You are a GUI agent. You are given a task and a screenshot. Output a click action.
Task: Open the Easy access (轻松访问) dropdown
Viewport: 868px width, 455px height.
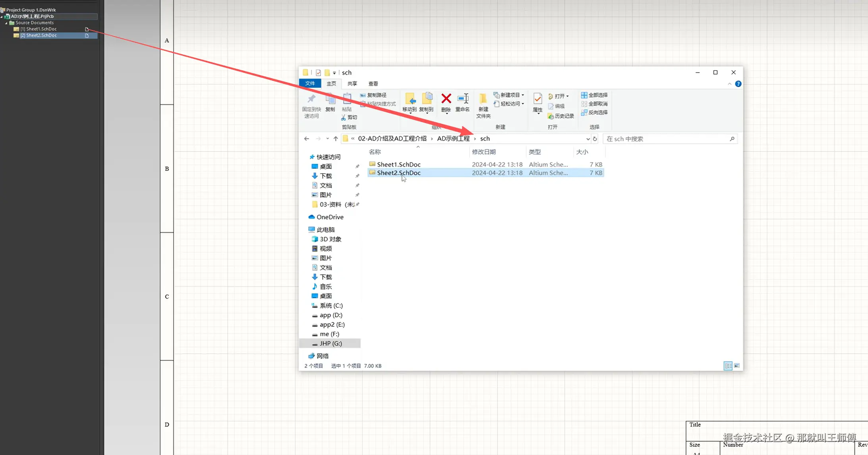pyautogui.click(x=509, y=104)
